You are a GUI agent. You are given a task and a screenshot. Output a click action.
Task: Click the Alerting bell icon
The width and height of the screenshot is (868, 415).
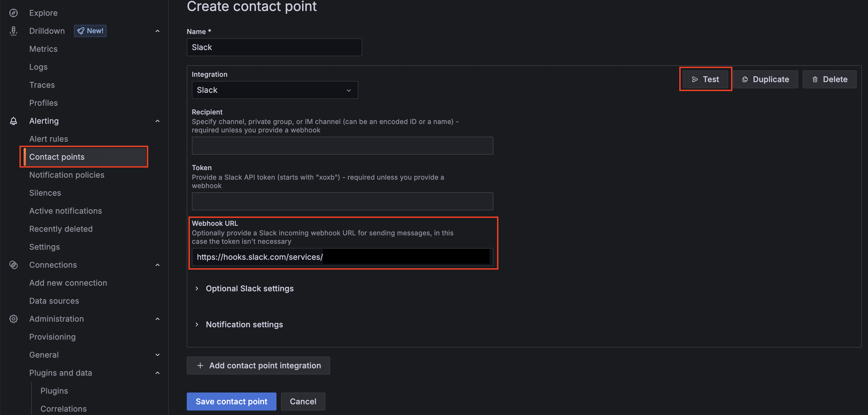point(14,121)
